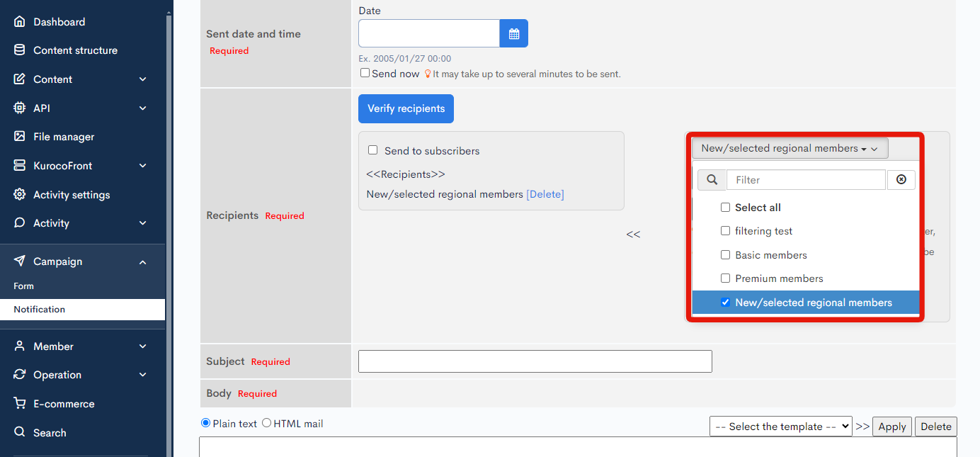Clear the recipient filter with the X icon
The height and width of the screenshot is (457, 980).
click(x=901, y=179)
